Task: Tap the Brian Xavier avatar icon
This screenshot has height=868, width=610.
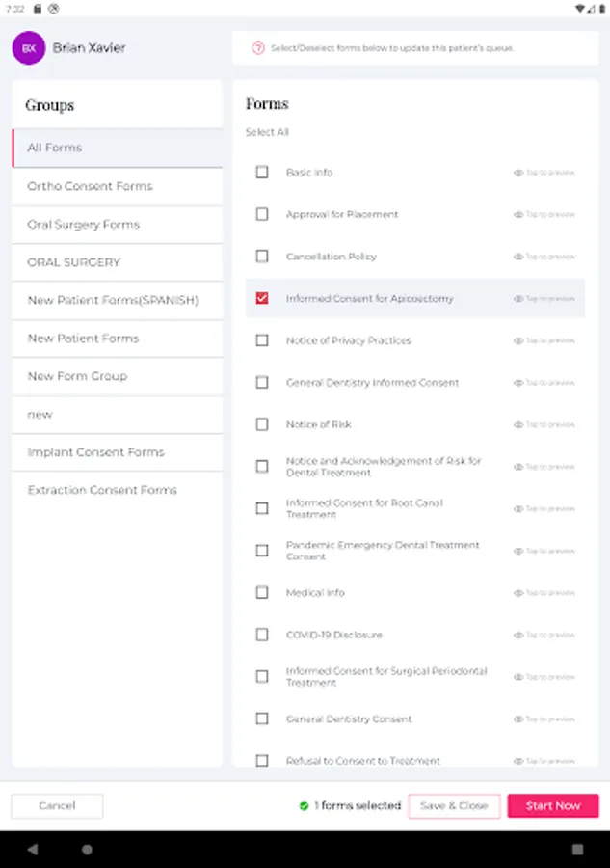Action: point(29,48)
